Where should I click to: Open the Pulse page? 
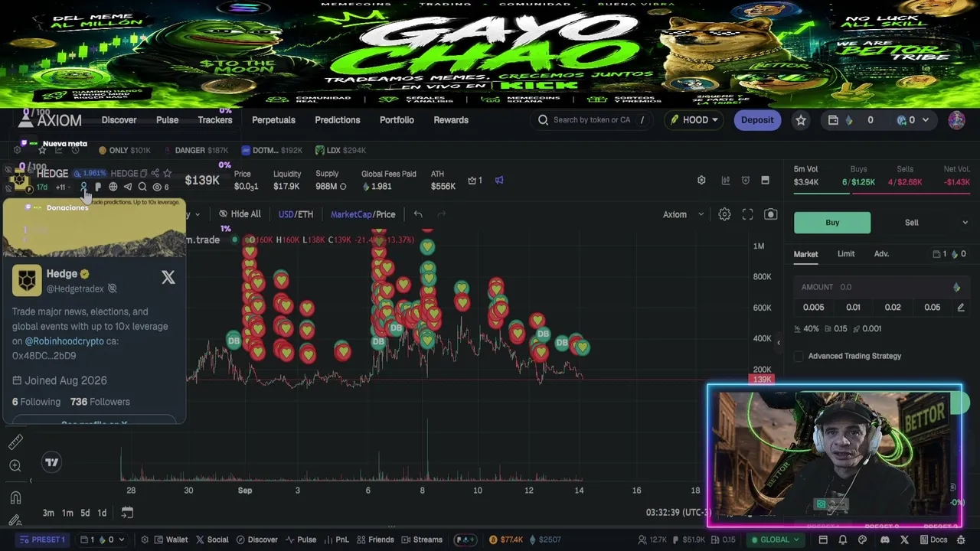167,120
